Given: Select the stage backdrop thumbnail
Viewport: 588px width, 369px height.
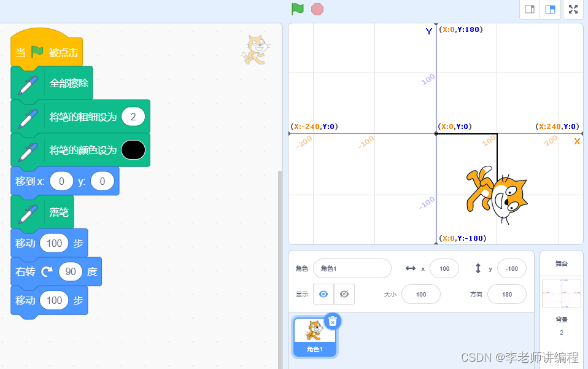Looking at the screenshot, I should pos(562,293).
